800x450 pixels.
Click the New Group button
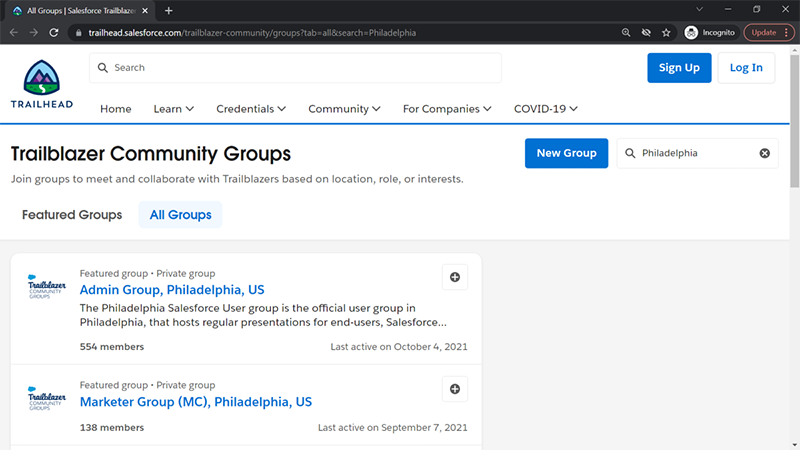tap(566, 153)
